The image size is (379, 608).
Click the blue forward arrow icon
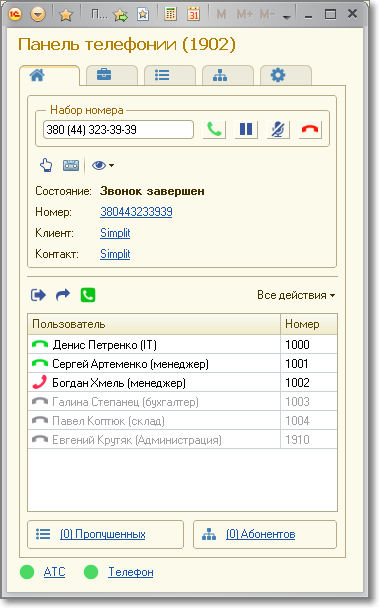tap(63, 295)
